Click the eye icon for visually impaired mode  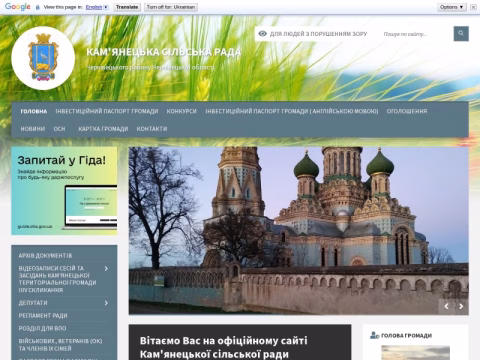262,34
